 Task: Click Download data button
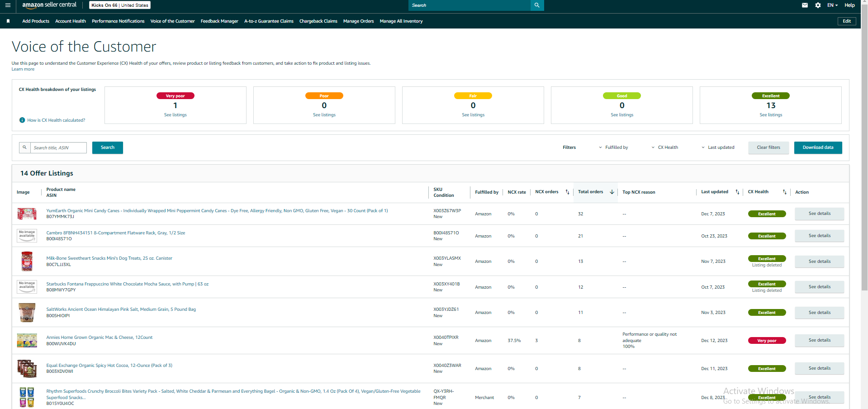coord(818,147)
